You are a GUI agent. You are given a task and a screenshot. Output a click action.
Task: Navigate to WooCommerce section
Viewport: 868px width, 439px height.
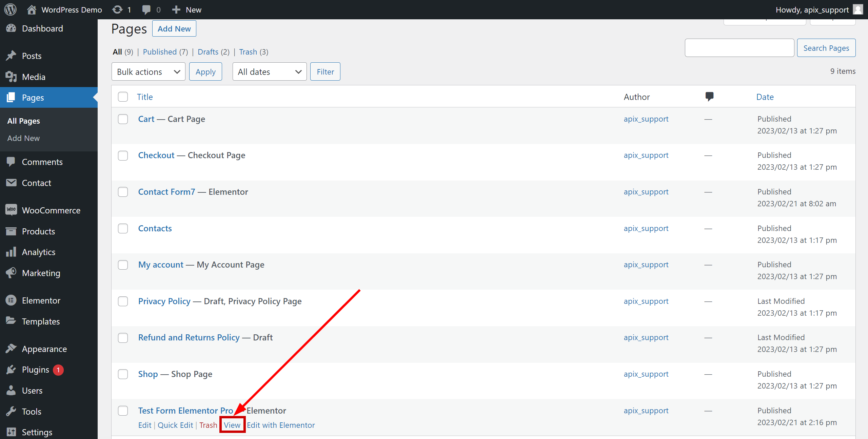pos(51,210)
